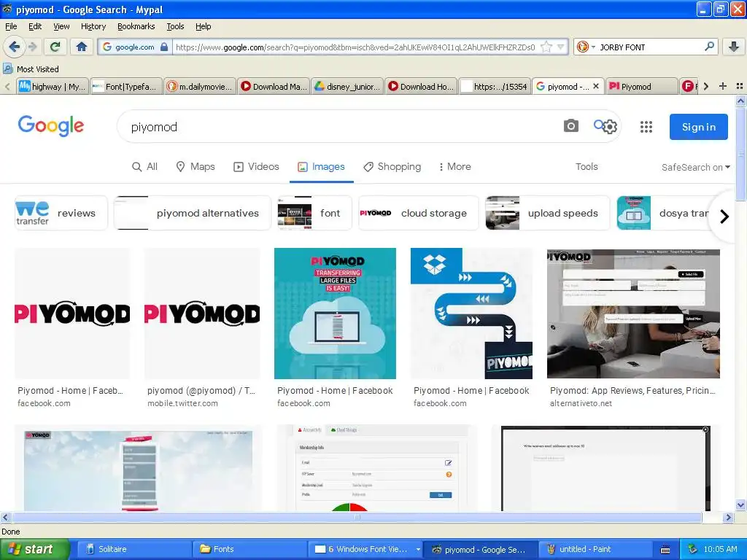Open the Fonts folder taskbar item
Screen dimensions: 747x560
point(249,549)
